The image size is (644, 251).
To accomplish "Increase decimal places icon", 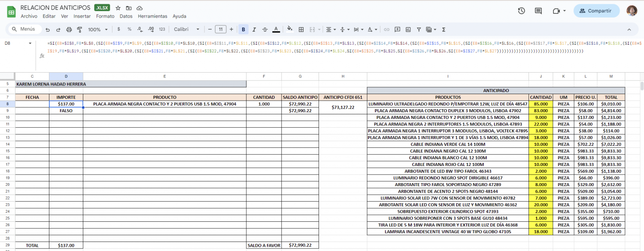I will pyautogui.click(x=151, y=29).
